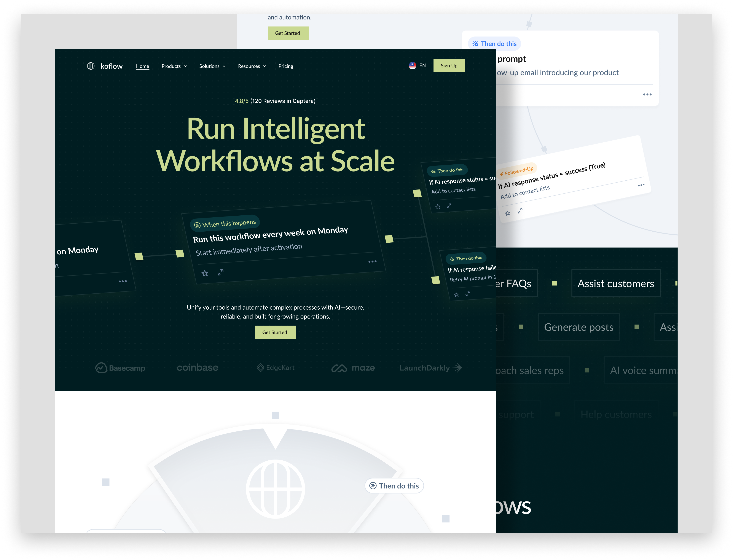Open the Resources dropdown menu
733x560 pixels.
252,66
